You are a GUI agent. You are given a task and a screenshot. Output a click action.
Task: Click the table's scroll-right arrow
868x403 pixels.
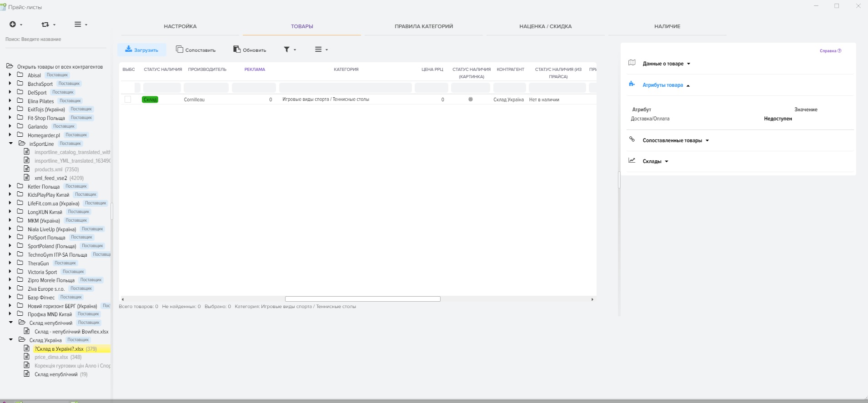[592, 299]
